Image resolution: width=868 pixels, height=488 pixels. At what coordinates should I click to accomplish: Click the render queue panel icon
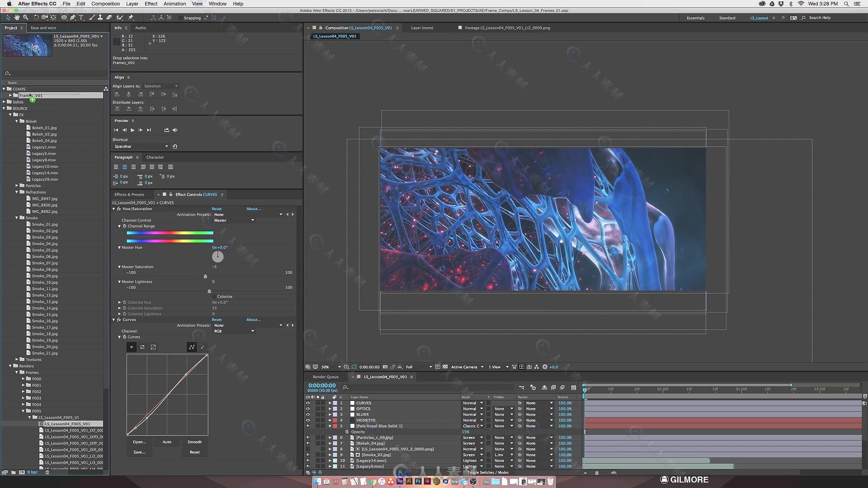point(325,376)
